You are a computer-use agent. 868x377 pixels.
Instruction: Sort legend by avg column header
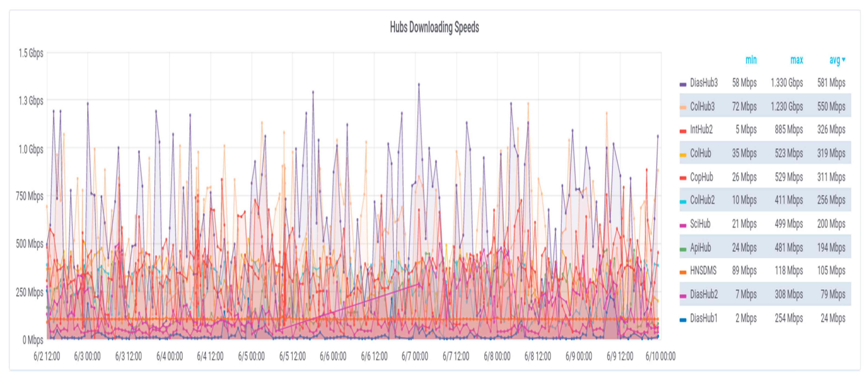tap(835, 60)
